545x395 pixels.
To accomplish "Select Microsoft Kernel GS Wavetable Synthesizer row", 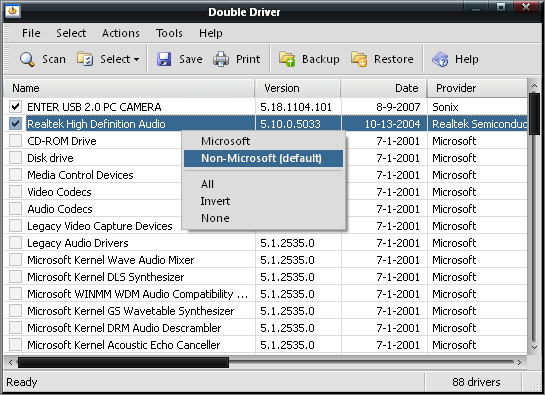I will coord(266,311).
